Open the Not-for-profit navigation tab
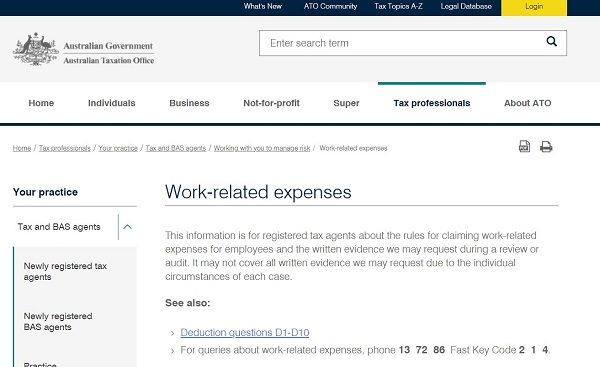This screenshot has height=367, width=600. [271, 103]
